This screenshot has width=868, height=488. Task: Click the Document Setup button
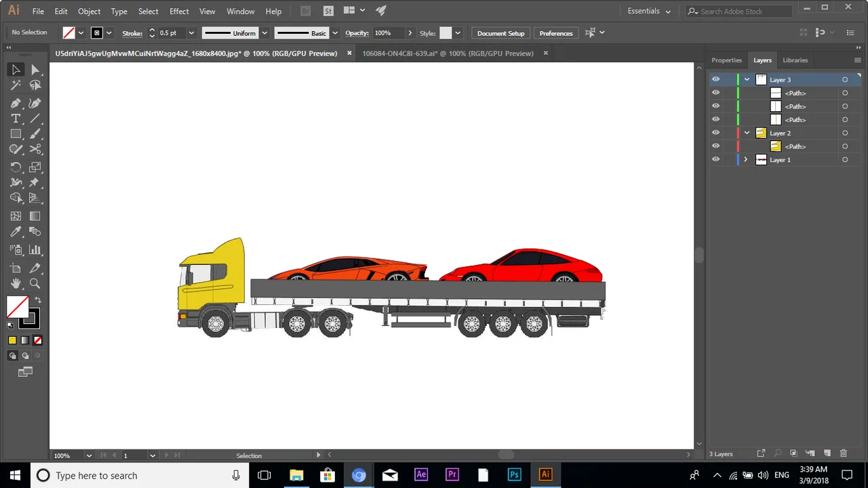click(x=500, y=33)
